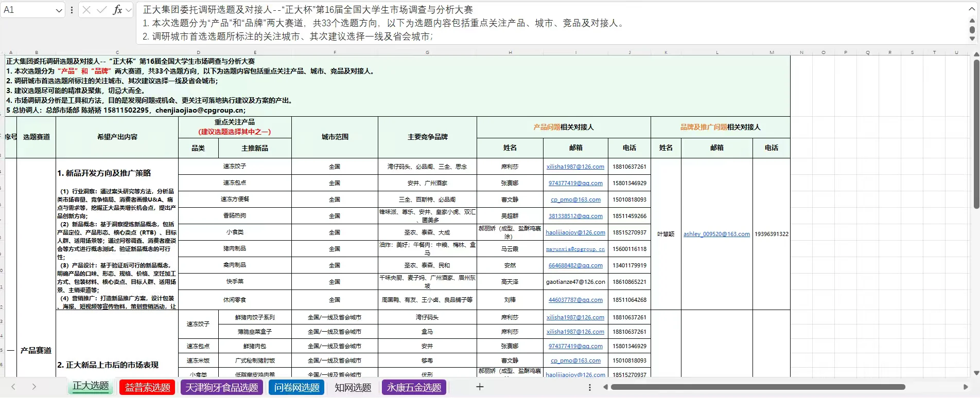
Task: Select the gaotianze47@126.com cell
Action: [x=575, y=282]
